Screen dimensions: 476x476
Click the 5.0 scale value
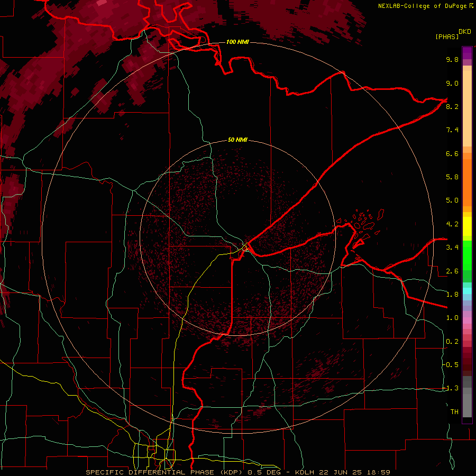(452, 200)
